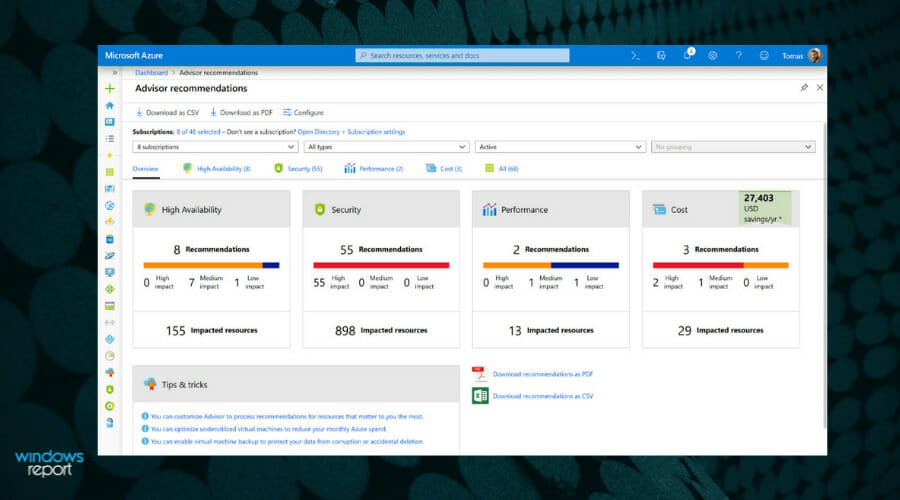Click the Performance impact bar
The height and width of the screenshot is (500, 900).
click(551, 265)
